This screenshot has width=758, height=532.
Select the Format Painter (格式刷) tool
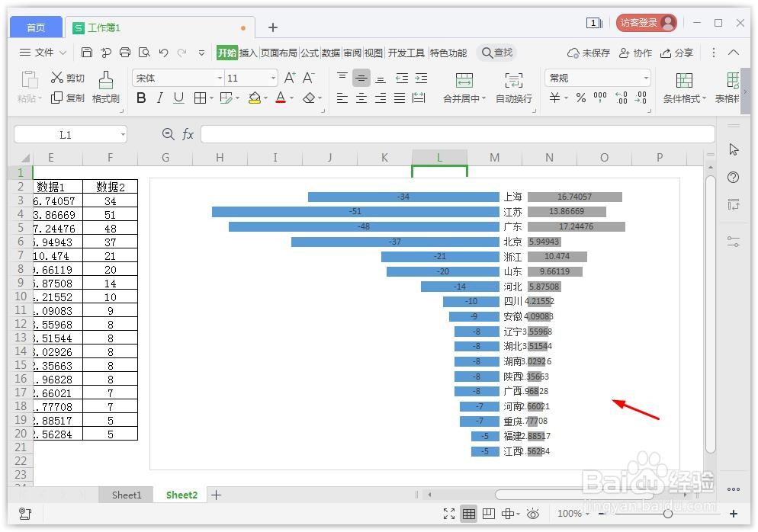106,87
